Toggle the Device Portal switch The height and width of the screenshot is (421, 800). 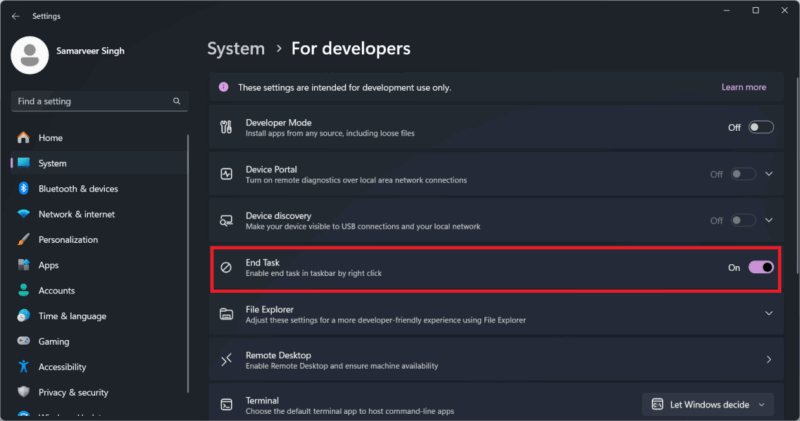pos(743,174)
